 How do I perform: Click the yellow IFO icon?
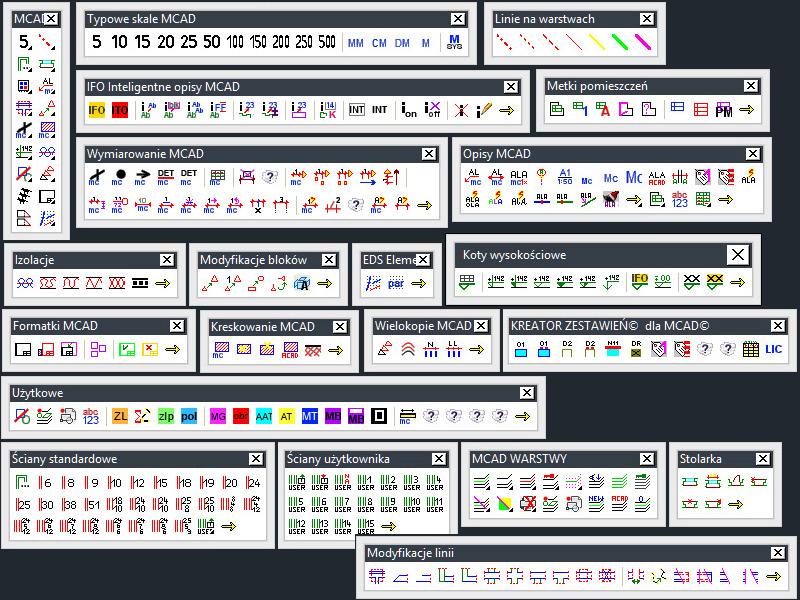pos(97,110)
